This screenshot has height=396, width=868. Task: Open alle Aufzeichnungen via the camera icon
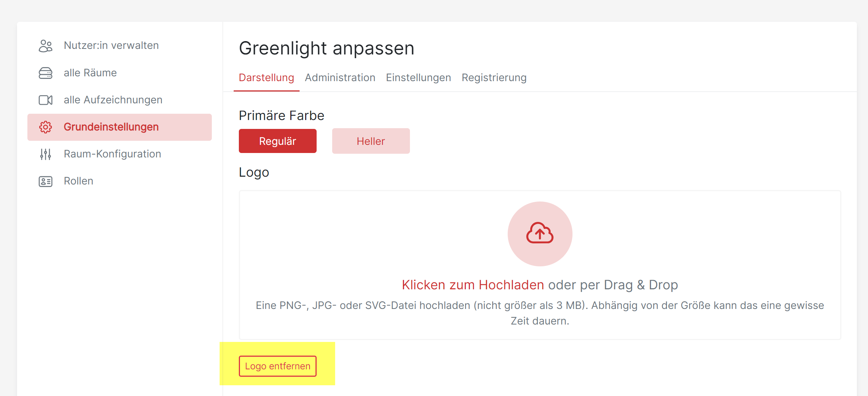point(45,100)
